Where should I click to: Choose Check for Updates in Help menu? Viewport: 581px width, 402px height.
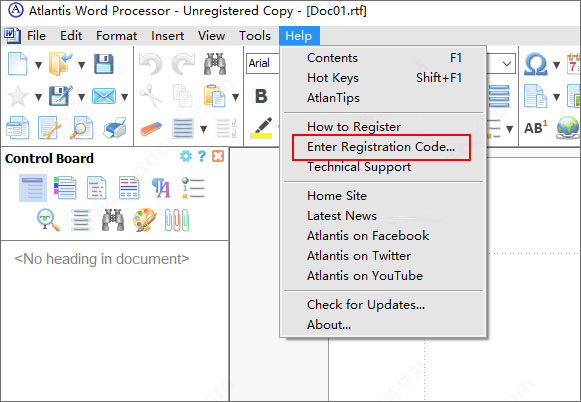coord(366,305)
